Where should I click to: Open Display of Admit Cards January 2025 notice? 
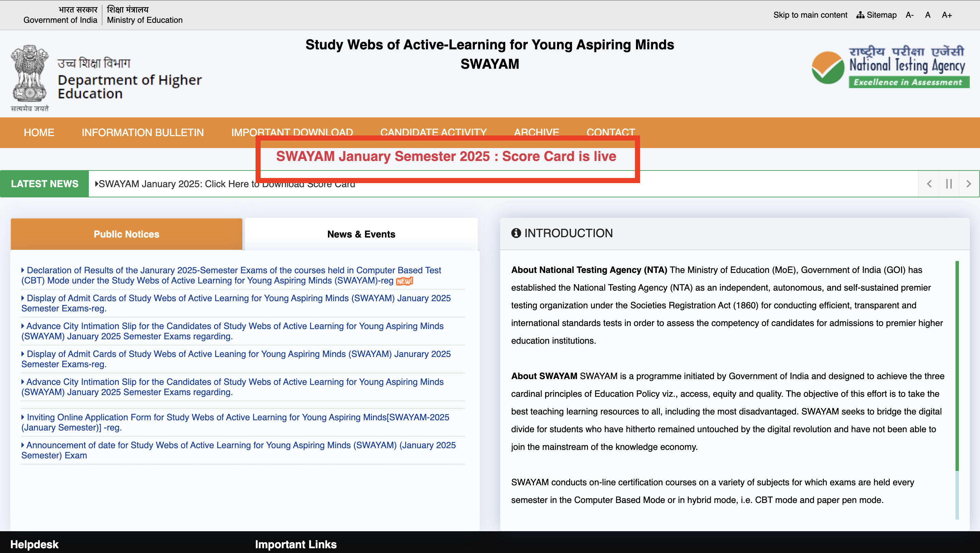tap(236, 303)
